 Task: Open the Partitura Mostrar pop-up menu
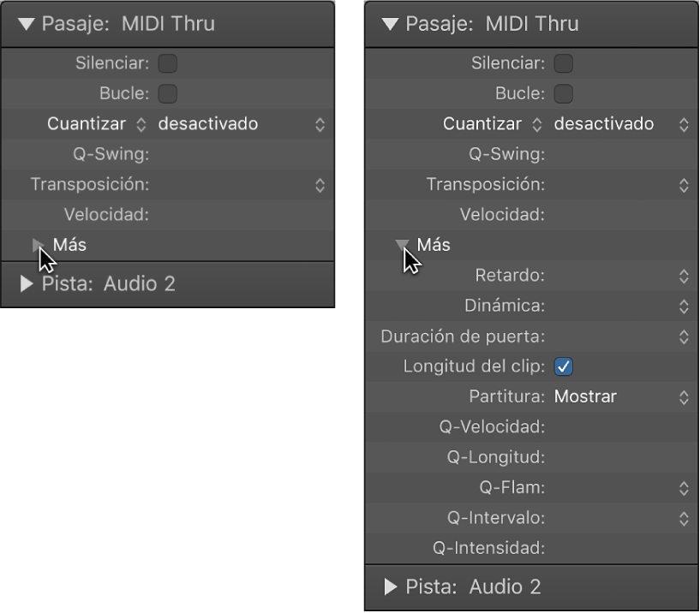pyautogui.click(x=684, y=397)
